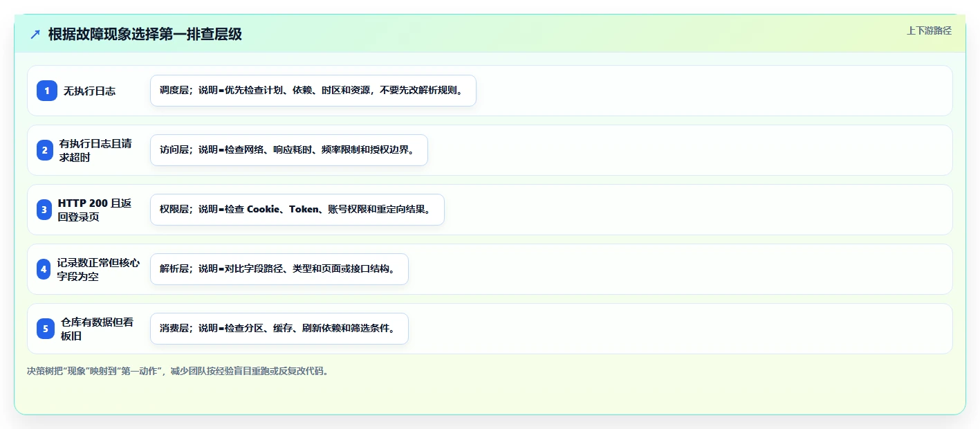Select the 无执行日志 symptom label
This screenshot has width=980, height=429.
pyautogui.click(x=89, y=91)
